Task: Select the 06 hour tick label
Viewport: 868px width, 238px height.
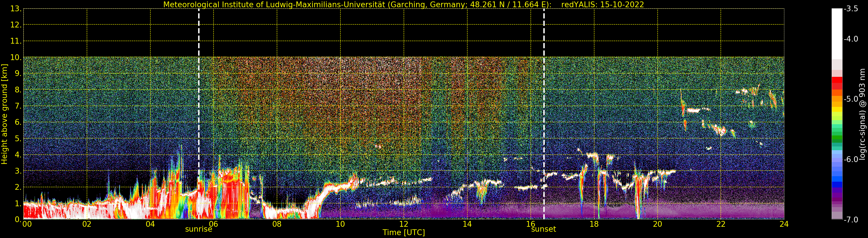Action: tap(214, 224)
